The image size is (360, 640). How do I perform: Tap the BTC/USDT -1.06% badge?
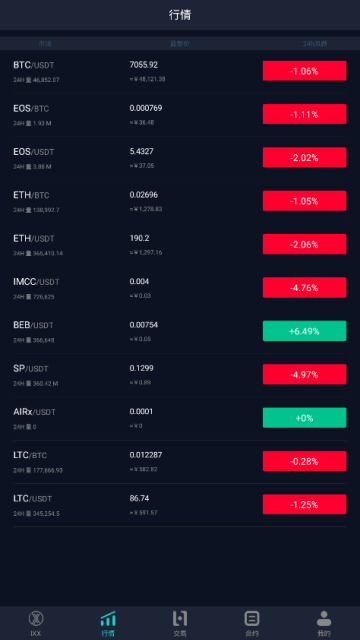pos(304,71)
